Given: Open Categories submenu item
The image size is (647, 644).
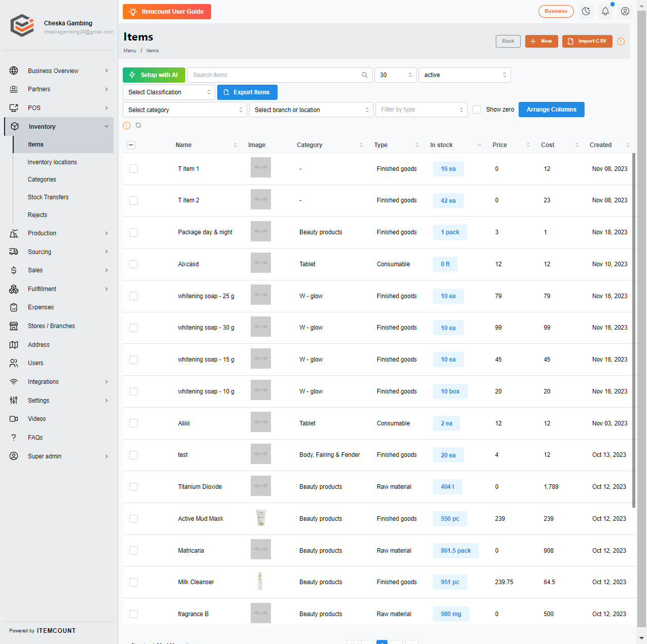Looking at the screenshot, I should point(42,180).
